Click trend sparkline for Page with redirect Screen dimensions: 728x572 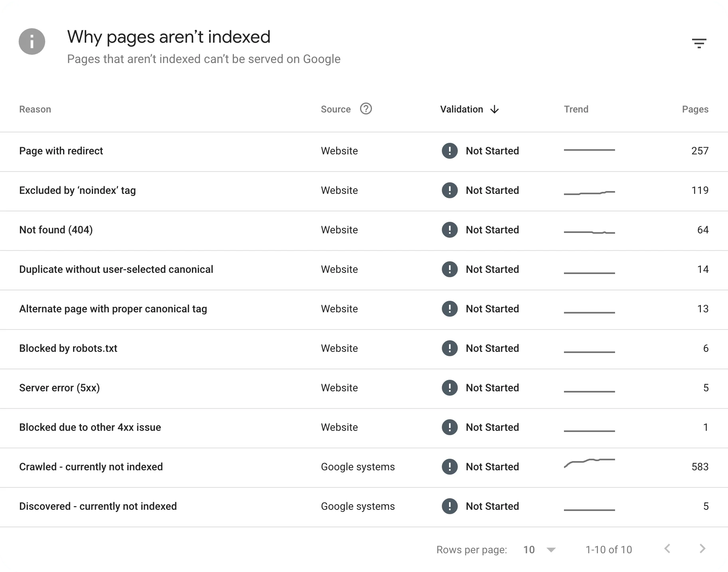(x=590, y=150)
